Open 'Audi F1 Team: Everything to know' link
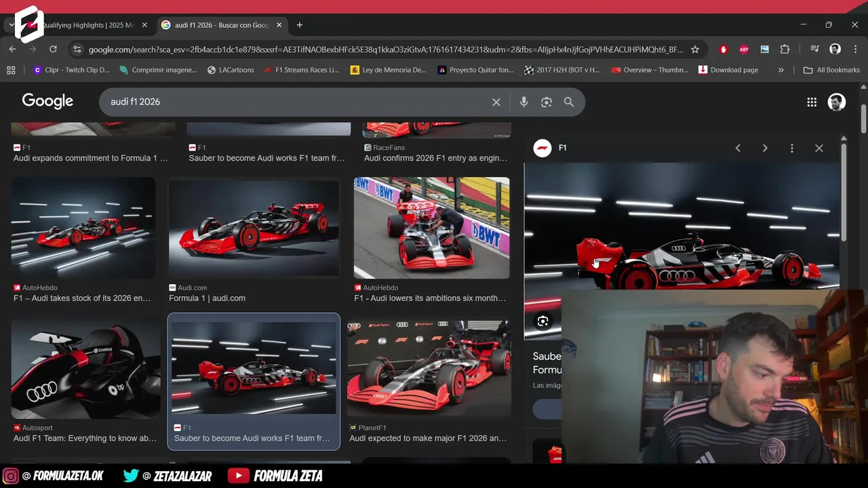The image size is (868, 488). click(x=85, y=439)
